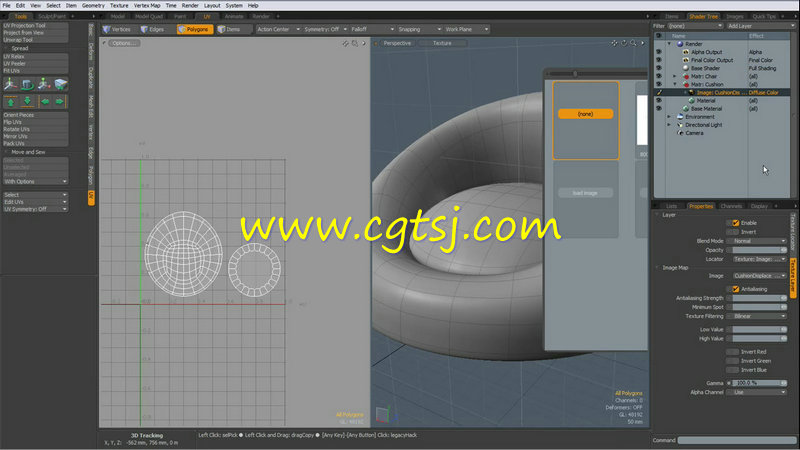Screen dimensions: 800x450
Task: Click the Pack UVs button
Action: pyautogui.click(x=35, y=143)
